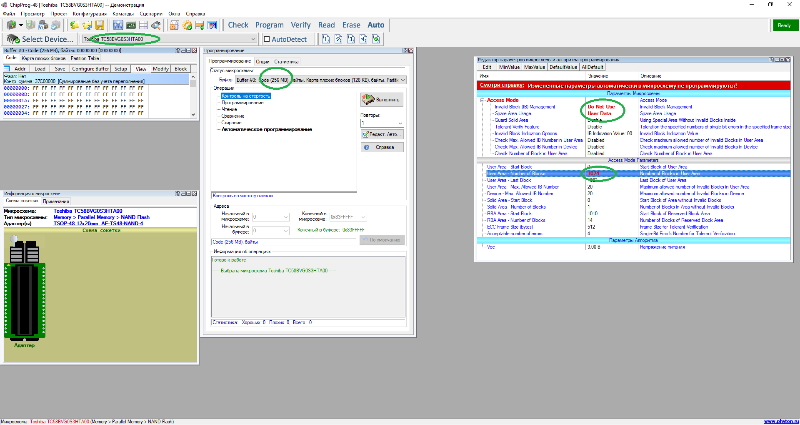Viewport: 800px width, 425px height.
Task: Click the fourth document icon after AutoDetect
Action: coord(363,39)
